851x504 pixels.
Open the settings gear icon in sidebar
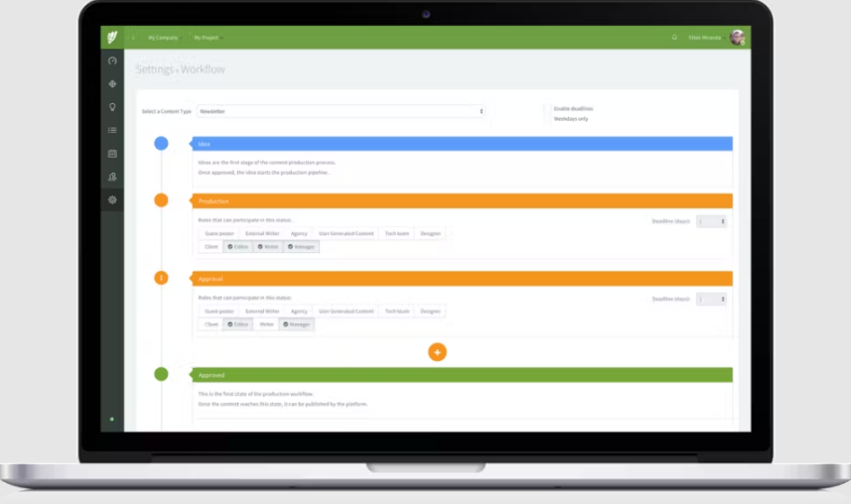point(112,200)
